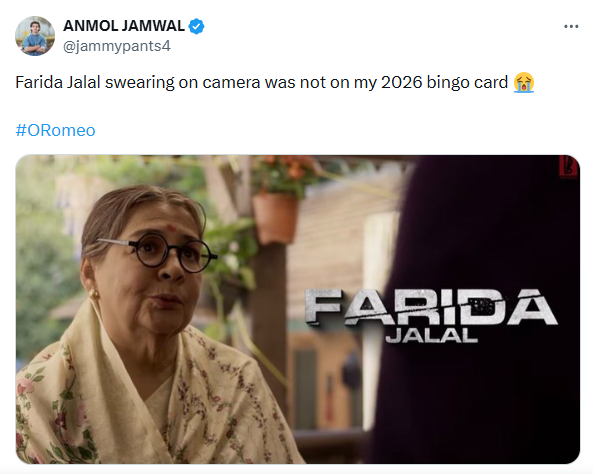593x474 pixels.
Task: Click the blue verified badge icon
Action: coord(196,26)
